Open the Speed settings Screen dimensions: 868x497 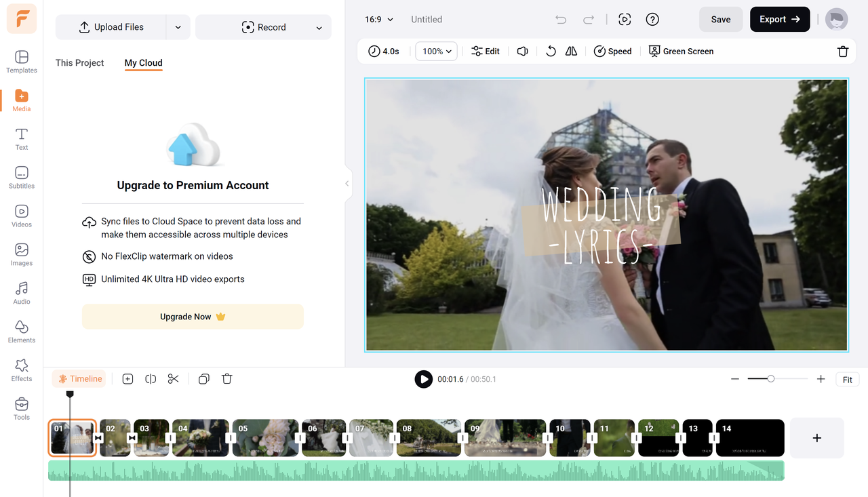pyautogui.click(x=612, y=51)
